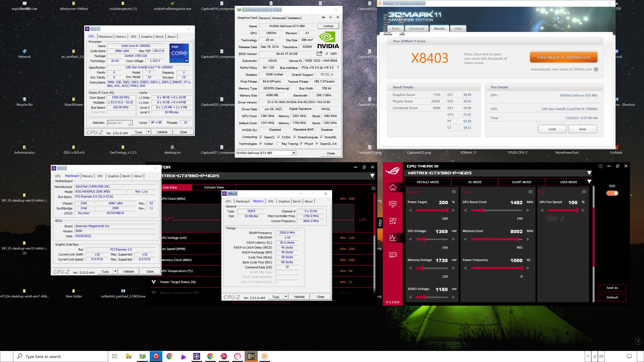The image size is (644, 362).
Task: Toggle the DirectCompute checkbox in GPU-Z
Action: (x=295, y=137)
